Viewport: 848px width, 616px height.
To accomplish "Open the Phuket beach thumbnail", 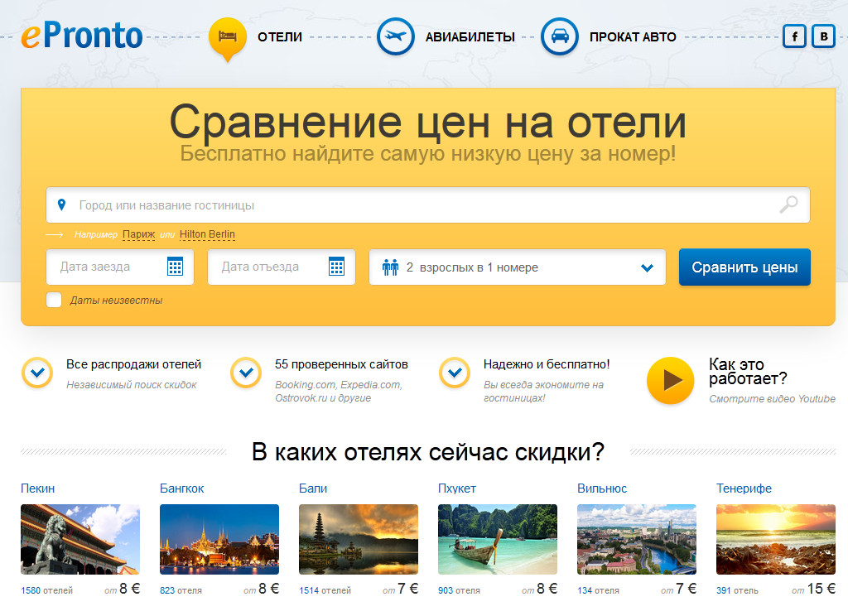I will [497, 539].
